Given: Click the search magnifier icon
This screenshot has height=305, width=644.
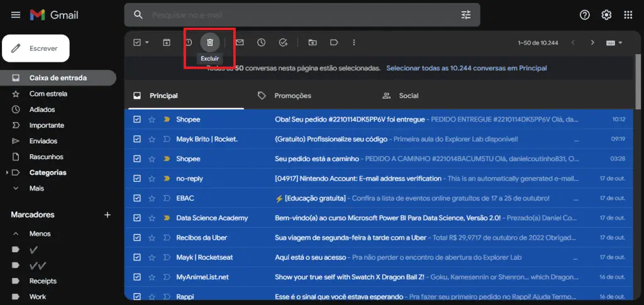Looking at the screenshot, I should pos(138,15).
